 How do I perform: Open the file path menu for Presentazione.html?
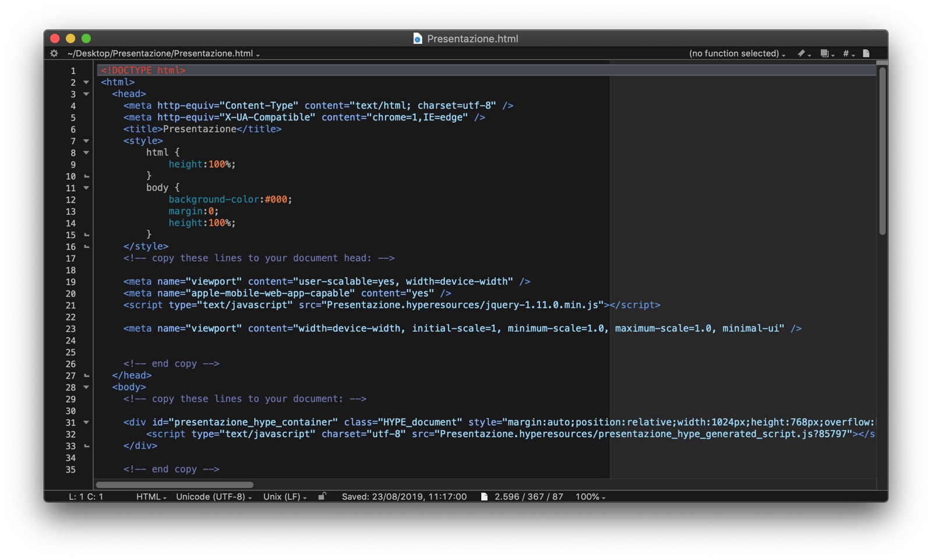pos(163,54)
